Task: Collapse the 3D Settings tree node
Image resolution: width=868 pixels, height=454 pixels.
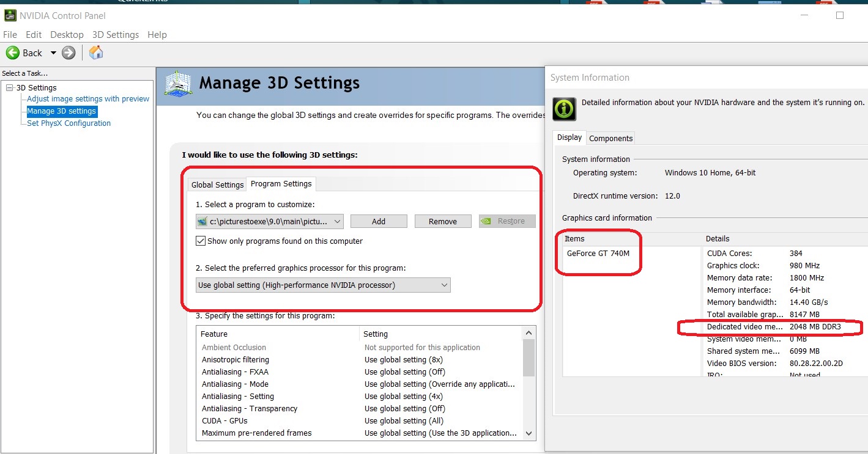Action: coord(9,88)
